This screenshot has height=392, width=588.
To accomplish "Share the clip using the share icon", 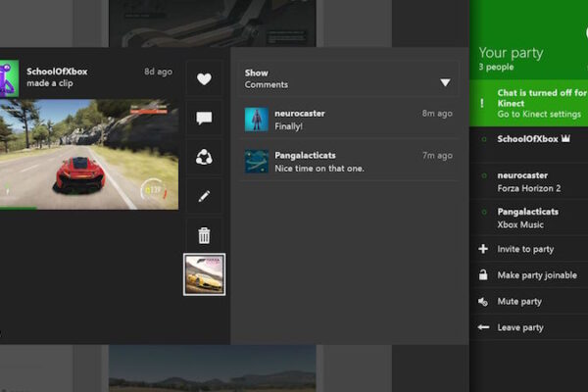I will [204, 157].
